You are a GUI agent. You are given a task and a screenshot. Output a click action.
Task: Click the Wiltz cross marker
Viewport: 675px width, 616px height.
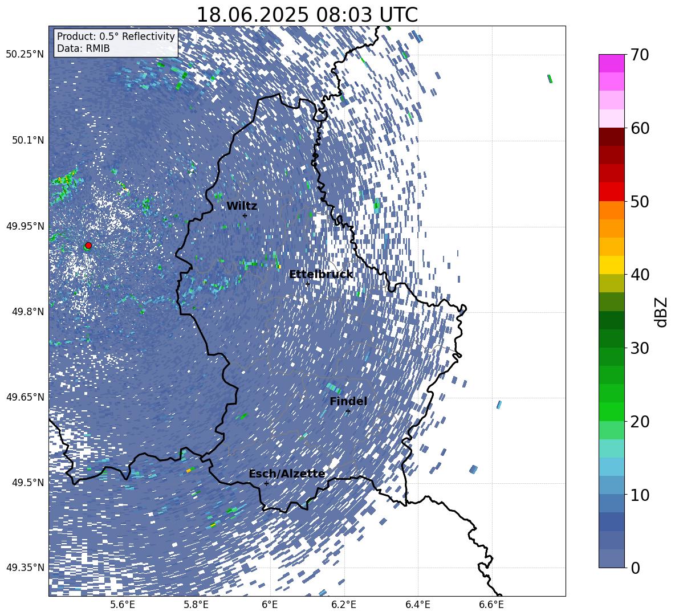click(x=245, y=216)
